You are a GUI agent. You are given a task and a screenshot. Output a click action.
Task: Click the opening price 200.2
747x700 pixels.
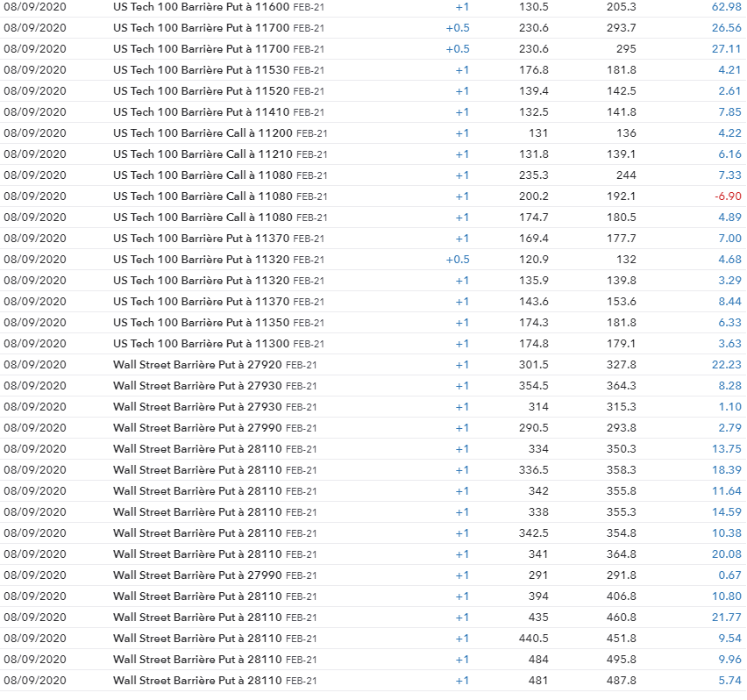(534, 196)
